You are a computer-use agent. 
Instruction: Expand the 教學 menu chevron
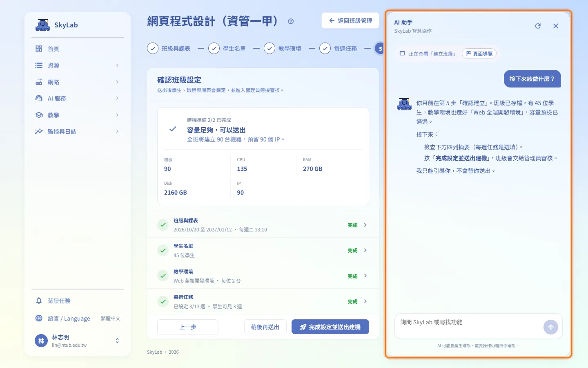[x=117, y=115]
